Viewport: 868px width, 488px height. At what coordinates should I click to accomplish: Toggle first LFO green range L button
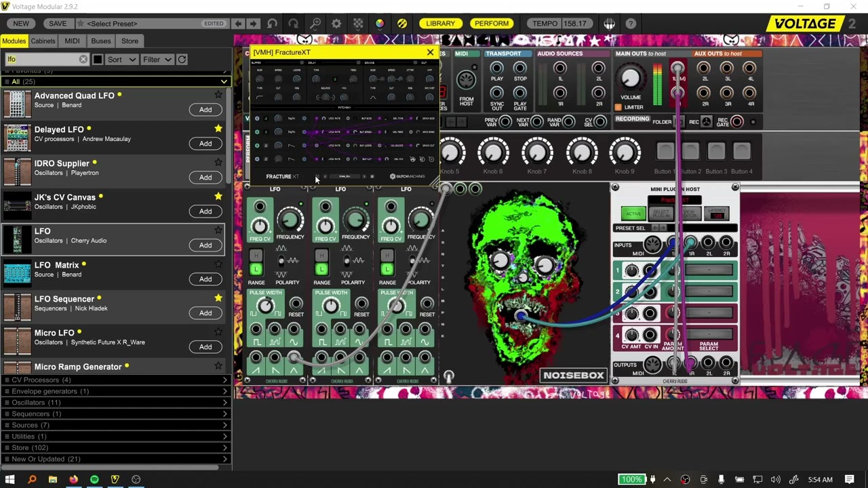coord(256,269)
